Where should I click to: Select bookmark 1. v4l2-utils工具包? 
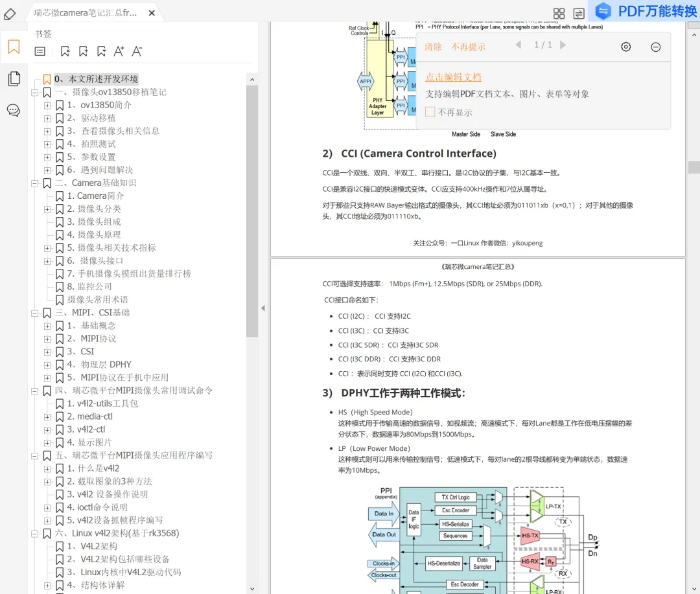pyautogui.click(x=102, y=404)
